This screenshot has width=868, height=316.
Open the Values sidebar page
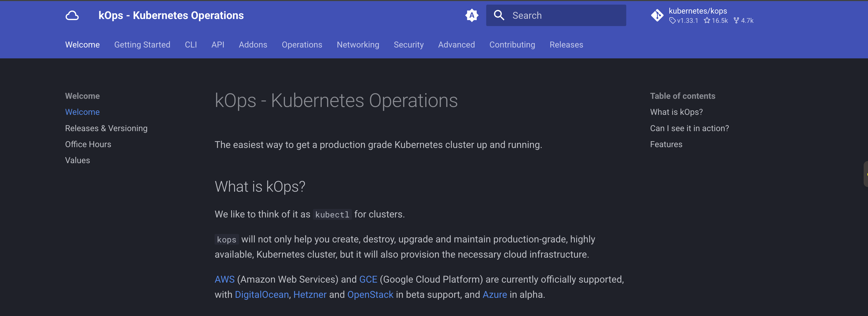[x=77, y=160]
